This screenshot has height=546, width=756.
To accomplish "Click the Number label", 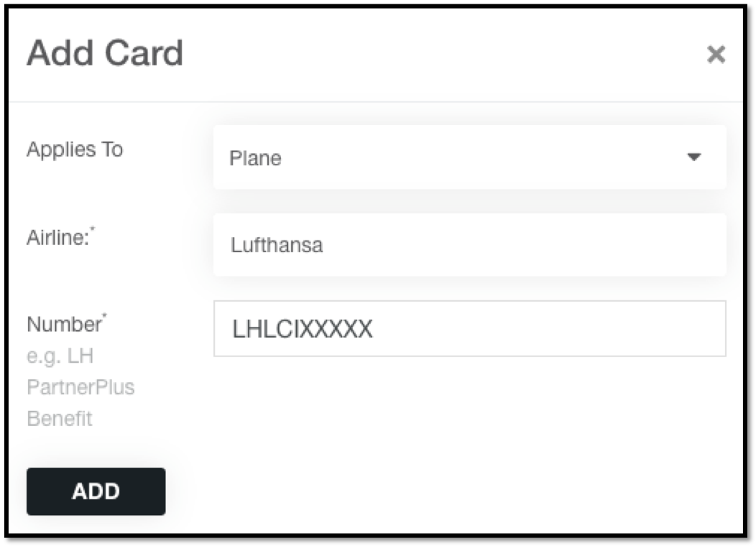I will coord(64,324).
